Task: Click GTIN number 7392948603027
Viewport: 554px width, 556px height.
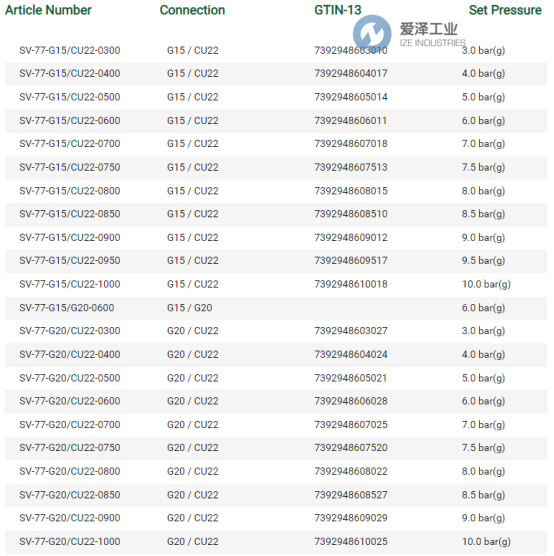Action: [351, 331]
